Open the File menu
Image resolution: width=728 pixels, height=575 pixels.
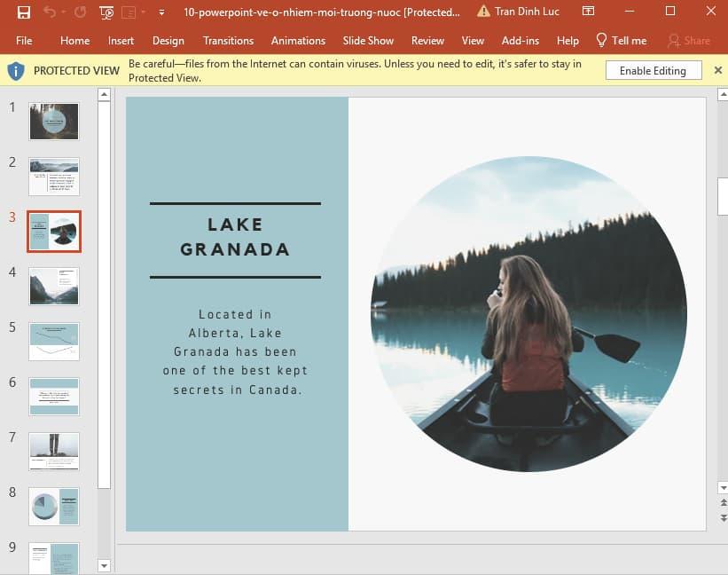pos(24,40)
